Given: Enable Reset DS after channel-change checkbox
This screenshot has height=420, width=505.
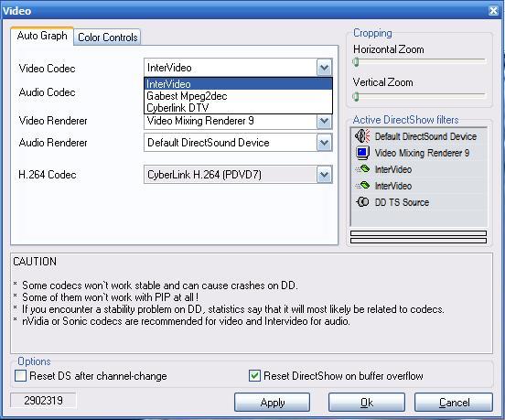Looking at the screenshot, I should 21,375.
